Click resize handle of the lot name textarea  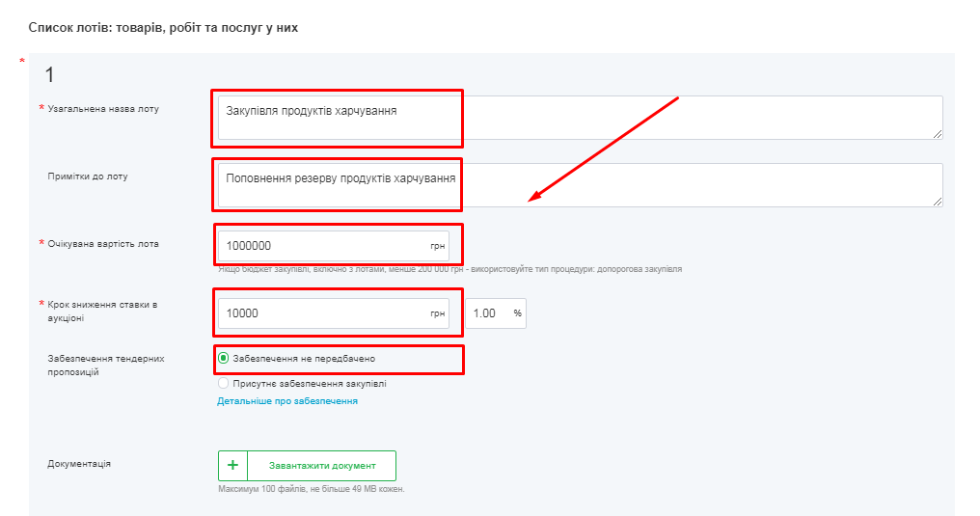(x=937, y=133)
